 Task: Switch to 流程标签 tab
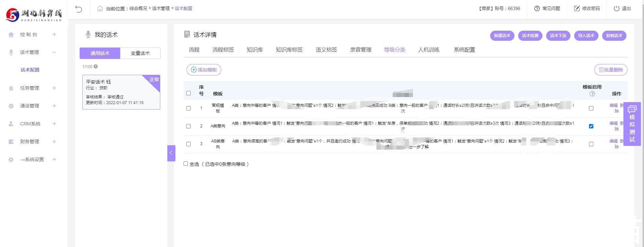pos(223,50)
